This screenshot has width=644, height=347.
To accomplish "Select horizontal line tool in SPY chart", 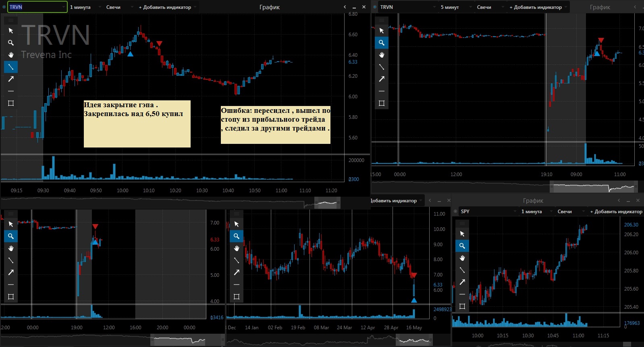I will point(462,294).
